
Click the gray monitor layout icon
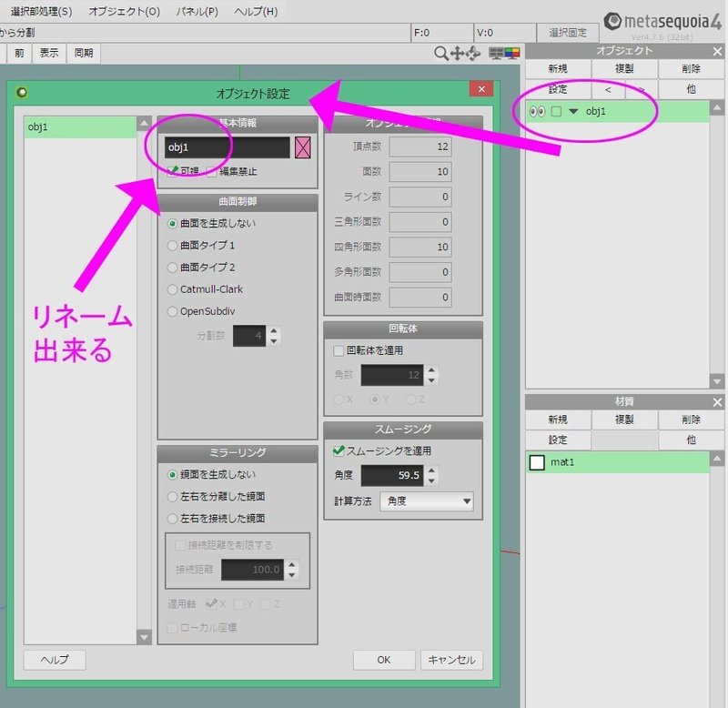pos(496,54)
